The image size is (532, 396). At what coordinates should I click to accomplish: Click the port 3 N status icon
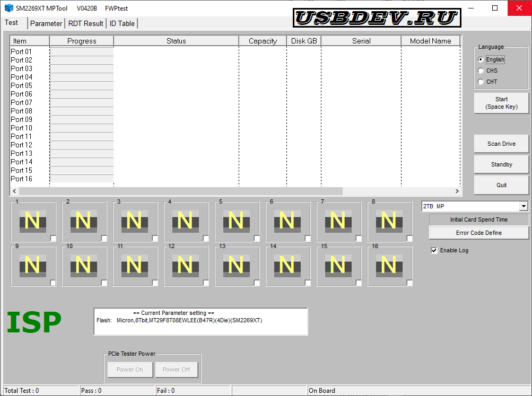134,221
